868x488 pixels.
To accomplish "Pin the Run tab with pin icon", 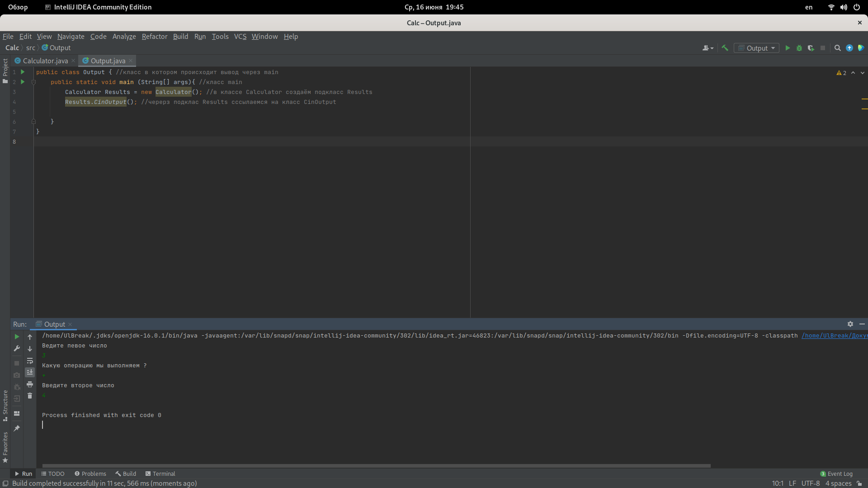I will tap(17, 428).
